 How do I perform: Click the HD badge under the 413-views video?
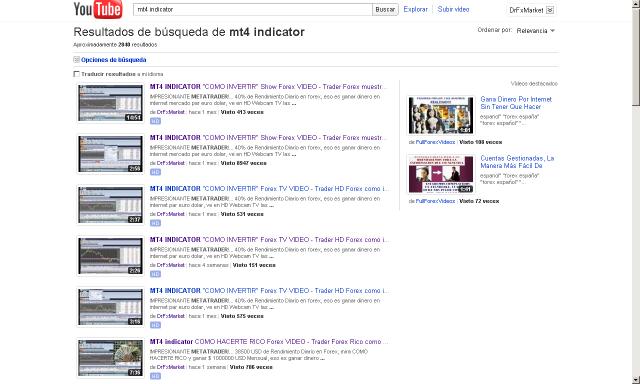point(155,121)
